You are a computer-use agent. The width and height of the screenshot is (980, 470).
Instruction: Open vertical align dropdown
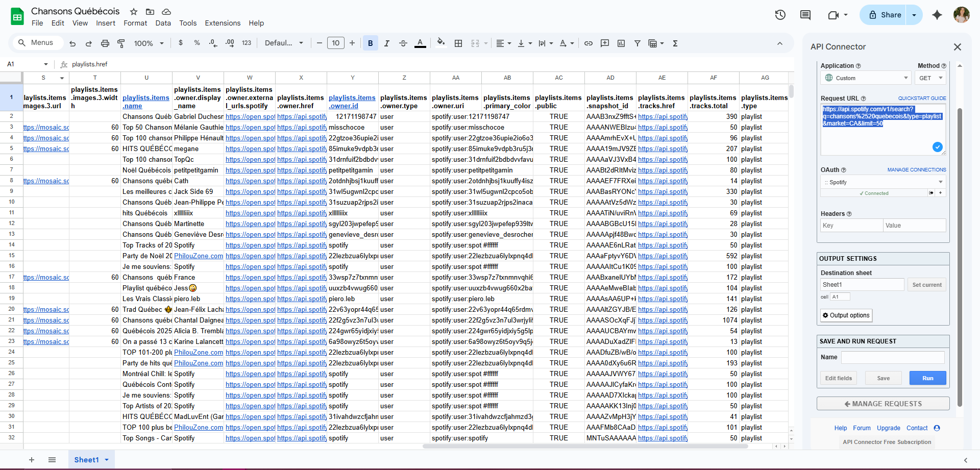(525, 43)
